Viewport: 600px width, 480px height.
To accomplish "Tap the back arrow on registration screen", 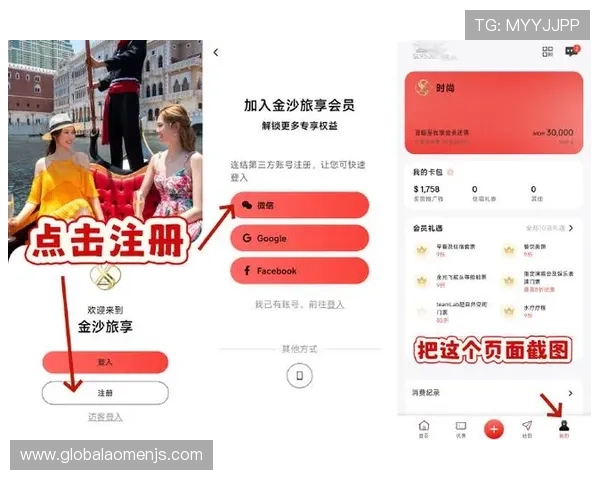I will tap(216, 52).
